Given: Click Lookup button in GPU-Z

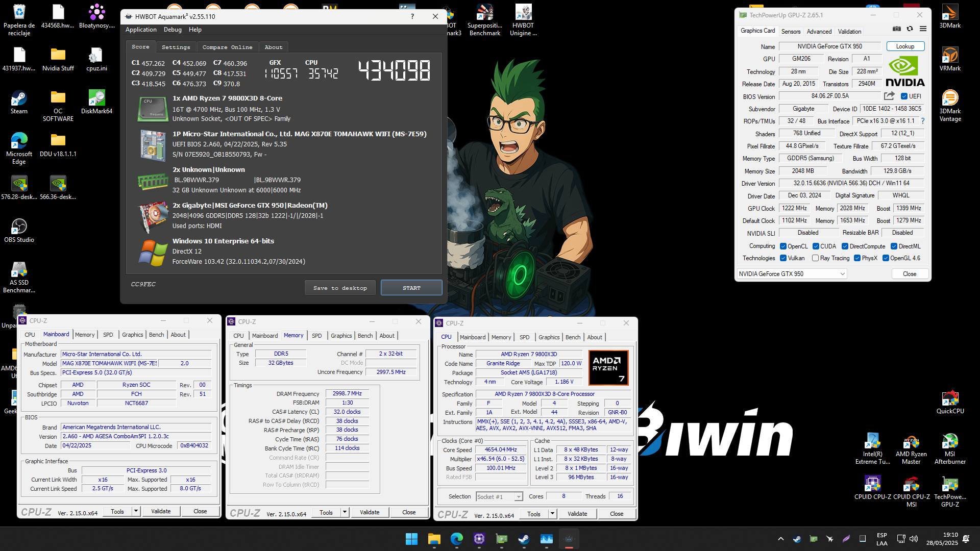Looking at the screenshot, I should tap(905, 46).
